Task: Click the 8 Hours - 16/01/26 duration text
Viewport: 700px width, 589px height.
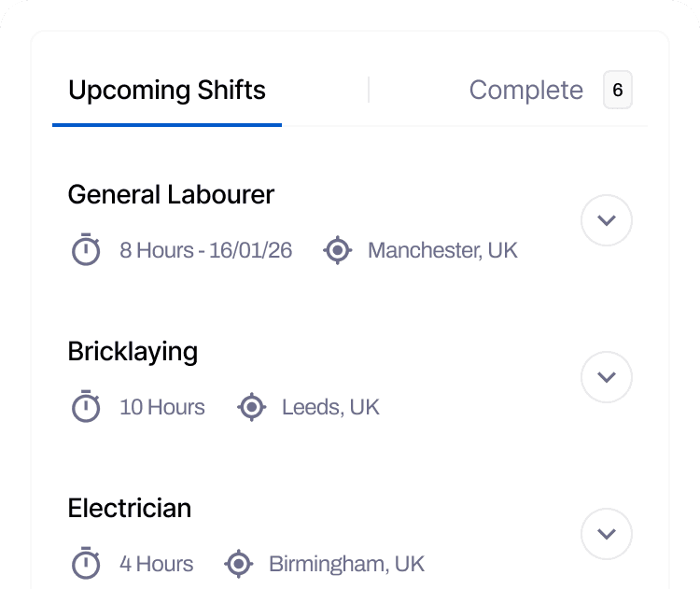Action: (x=205, y=250)
